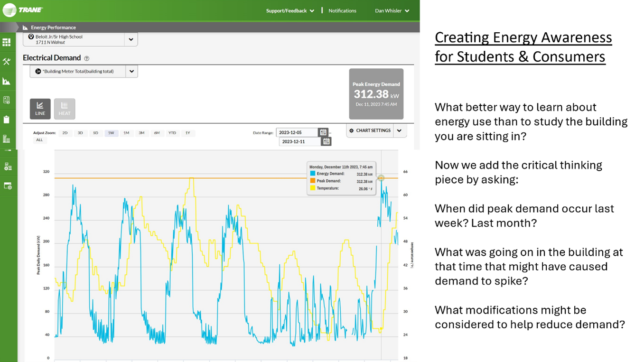The width and height of the screenshot is (644, 362).
Task: Open the Building Meter Total dropdown
Action: [131, 71]
